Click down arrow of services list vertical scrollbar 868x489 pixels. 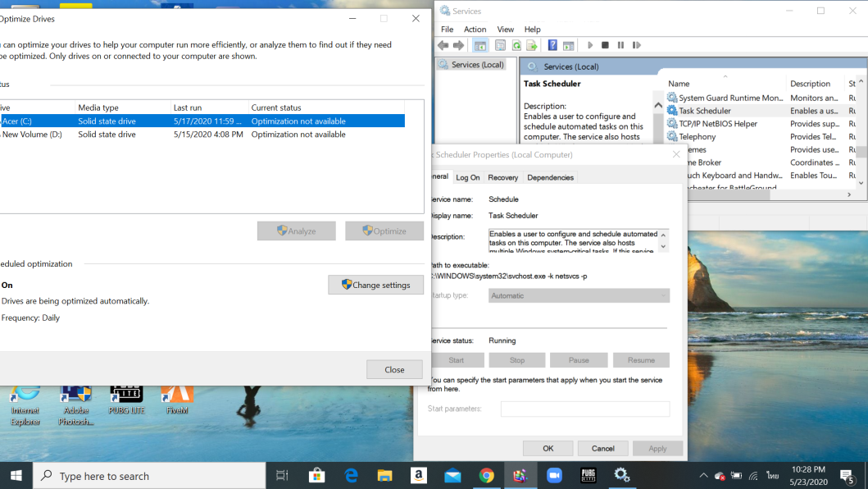coord(861,183)
